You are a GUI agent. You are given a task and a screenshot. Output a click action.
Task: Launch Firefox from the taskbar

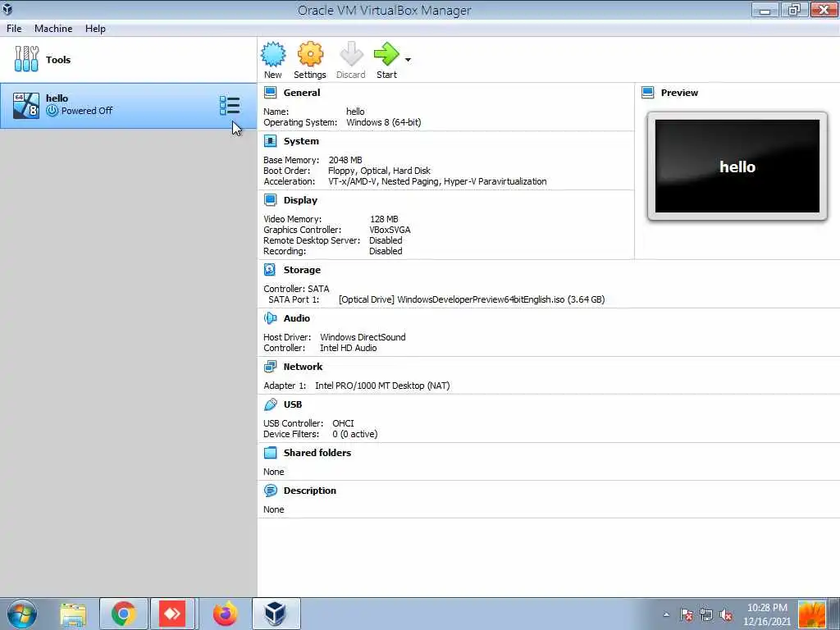click(225, 614)
